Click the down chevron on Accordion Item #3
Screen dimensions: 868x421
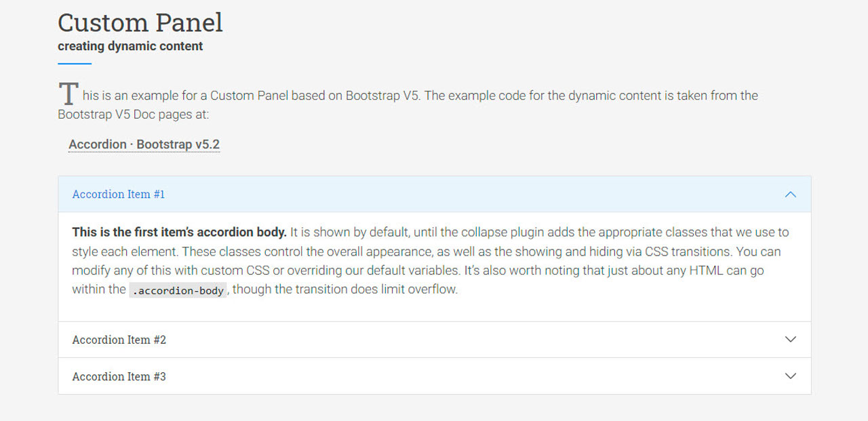click(x=790, y=376)
